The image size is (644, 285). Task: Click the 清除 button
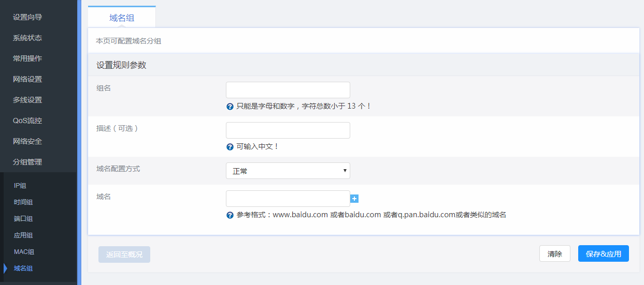(x=554, y=253)
